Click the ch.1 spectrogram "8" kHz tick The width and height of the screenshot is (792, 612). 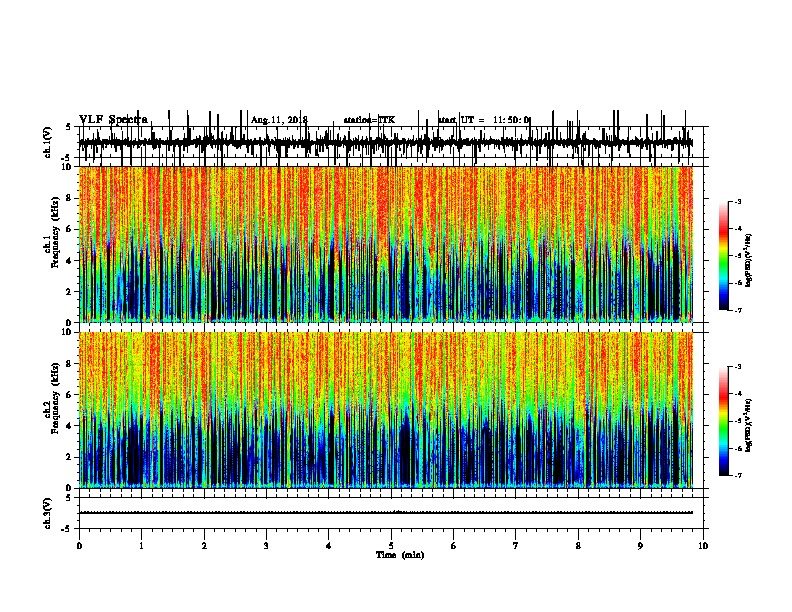coord(69,198)
